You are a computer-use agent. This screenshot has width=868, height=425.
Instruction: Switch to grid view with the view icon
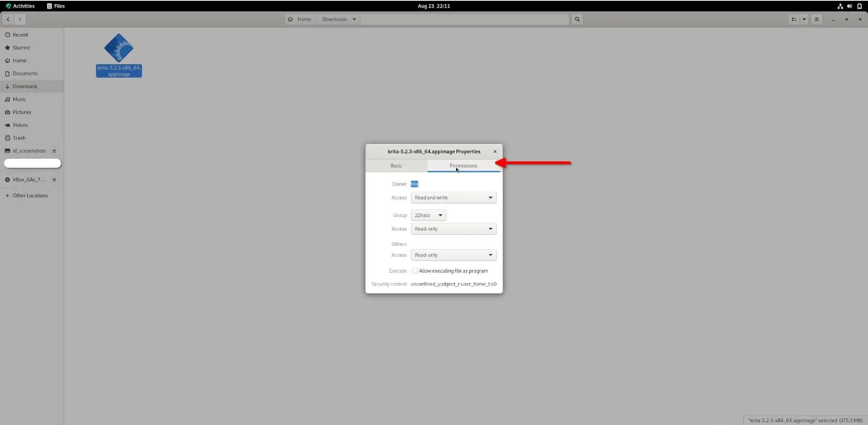click(794, 19)
